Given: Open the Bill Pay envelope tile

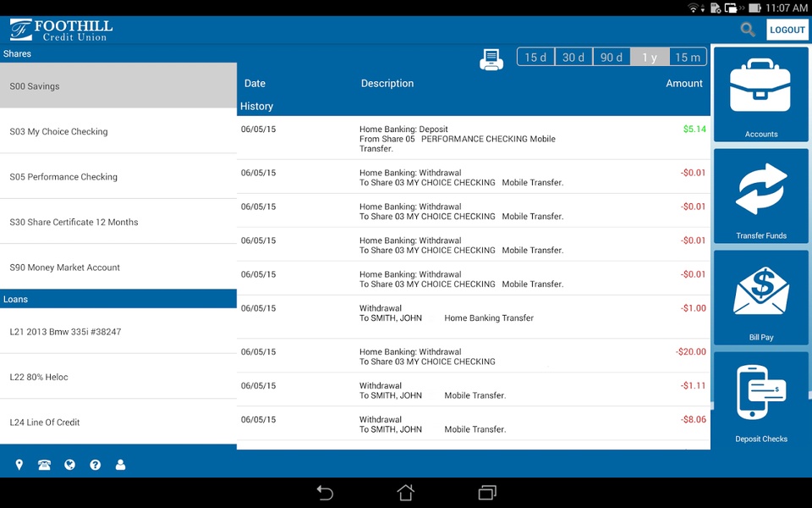Looking at the screenshot, I should tap(760, 297).
